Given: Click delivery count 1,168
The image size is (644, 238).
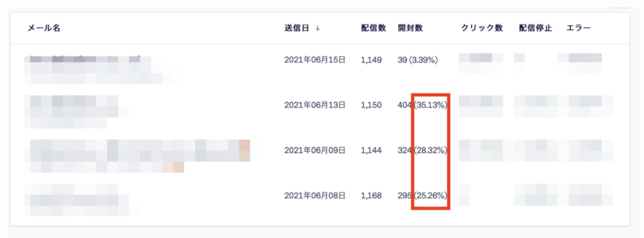Looking at the screenshot, I should click(372, 196).
